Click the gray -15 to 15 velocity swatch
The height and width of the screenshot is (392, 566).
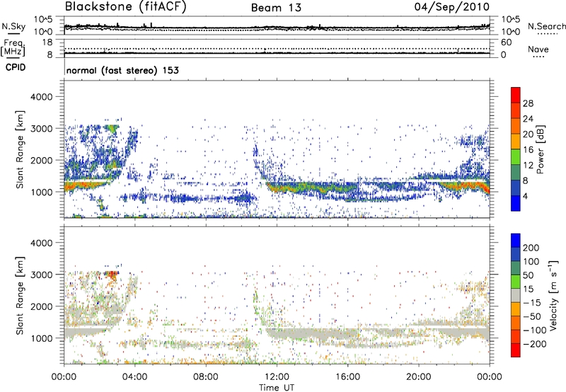pyautogui.click(x=516, y=295)
